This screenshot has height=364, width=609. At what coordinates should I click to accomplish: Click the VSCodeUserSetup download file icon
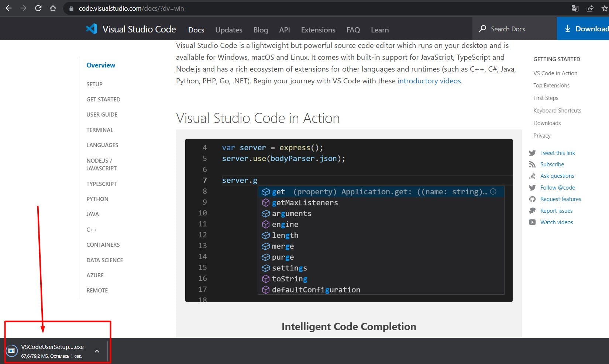point(12,351)
